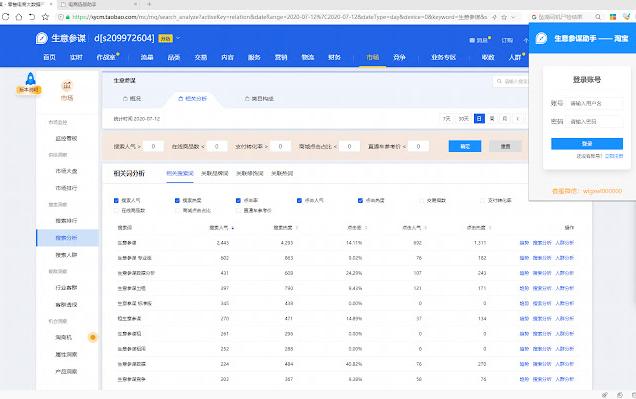This screenshot has height=399, width=636.
Task: Click sort icon on 点击率 column
Action: click(x=366, y=228)
